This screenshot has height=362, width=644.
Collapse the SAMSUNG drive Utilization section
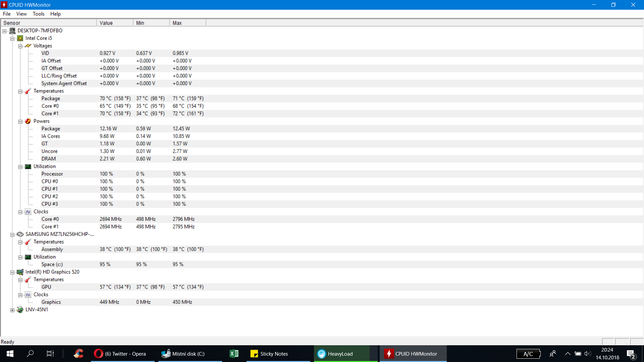pyautogui.click(x=20, y=257)
